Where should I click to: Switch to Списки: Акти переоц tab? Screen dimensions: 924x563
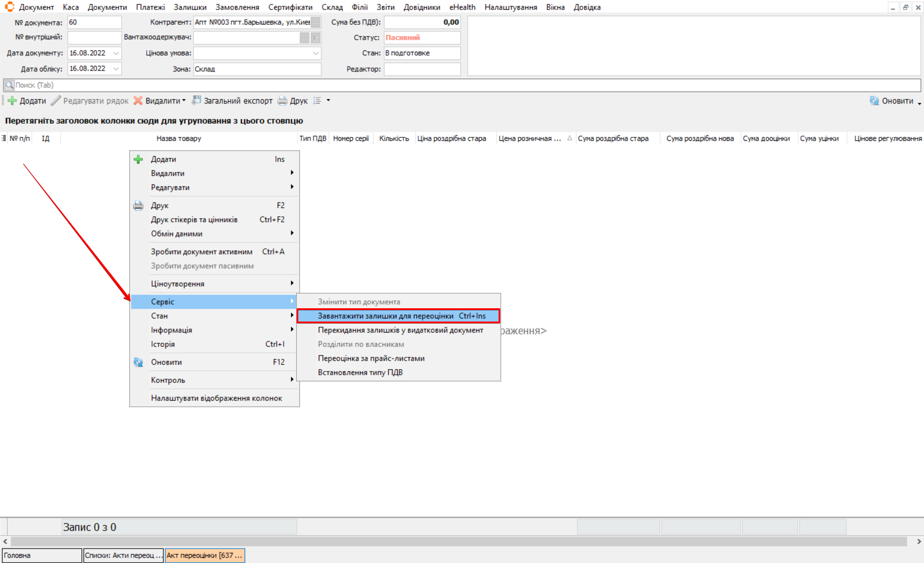coord(123,555)
